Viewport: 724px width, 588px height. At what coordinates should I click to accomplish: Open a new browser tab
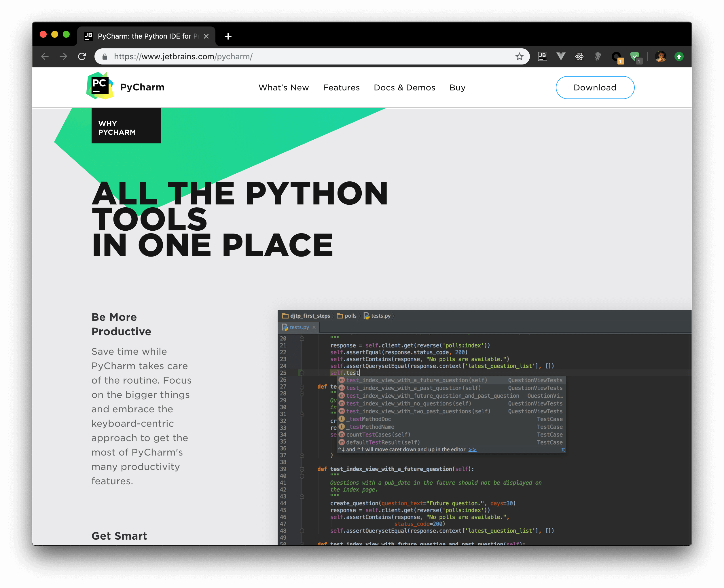tap(228, 36)
